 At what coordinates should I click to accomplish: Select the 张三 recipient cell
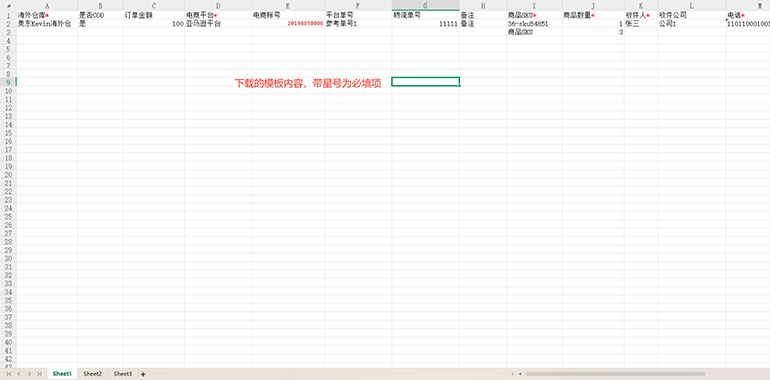[x=641, y=24]
